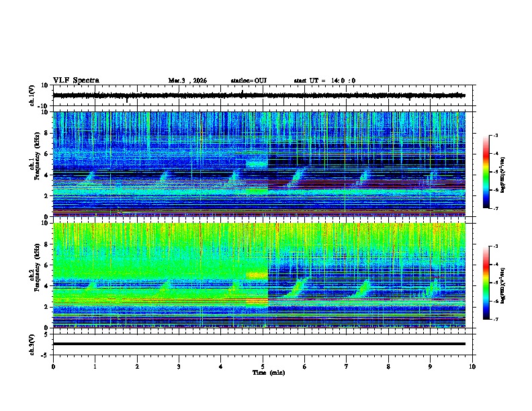
Task: Click the '2' kHz tick on ch.1 spectrogram
Action: (x=46, y=196)
